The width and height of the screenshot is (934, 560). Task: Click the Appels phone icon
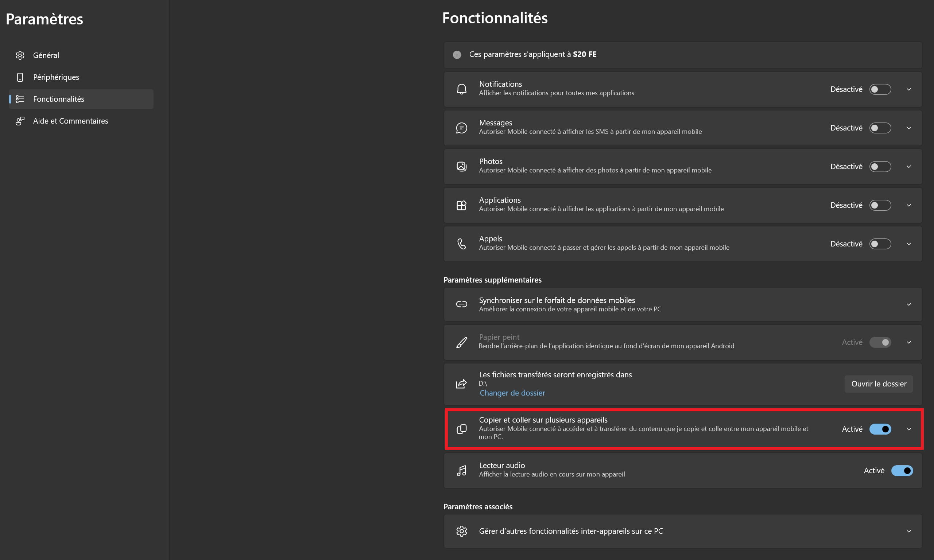[461, 244]
